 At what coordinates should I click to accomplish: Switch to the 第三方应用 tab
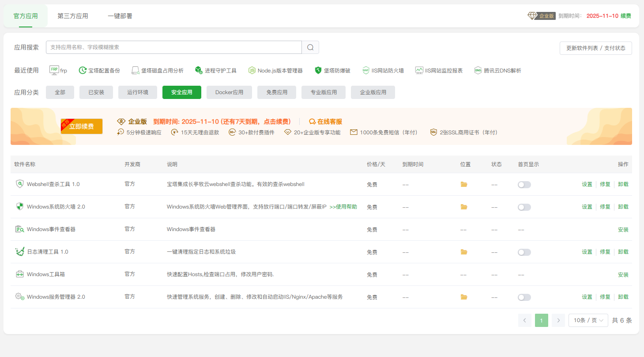coord(72,15)
